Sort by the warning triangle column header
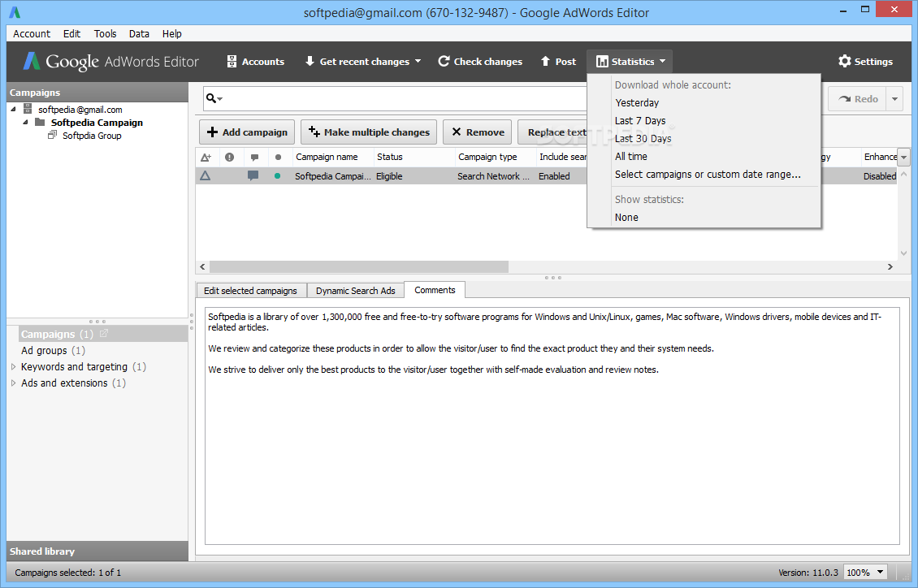Screen dimensions: 918x588 click(206, 157)
